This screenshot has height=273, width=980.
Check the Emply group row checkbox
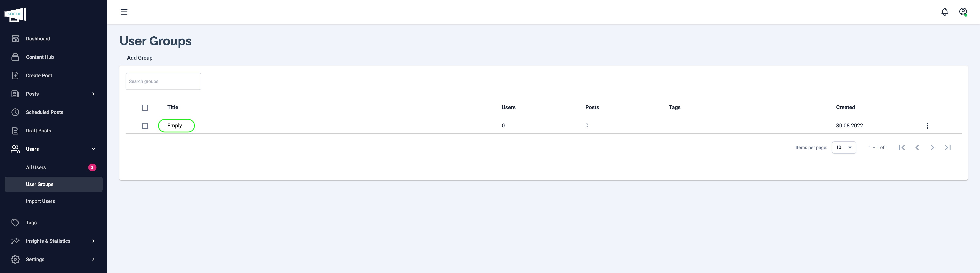tap(145, 126)
